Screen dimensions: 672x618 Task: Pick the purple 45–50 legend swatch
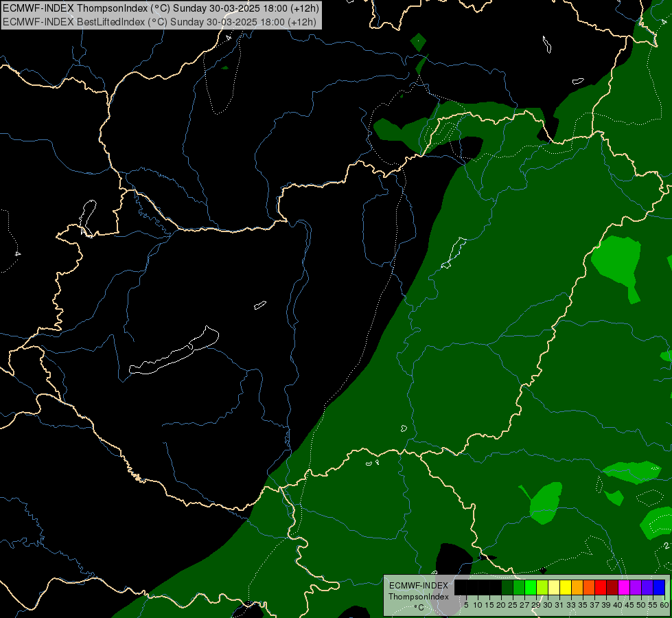tap(636, 587)
